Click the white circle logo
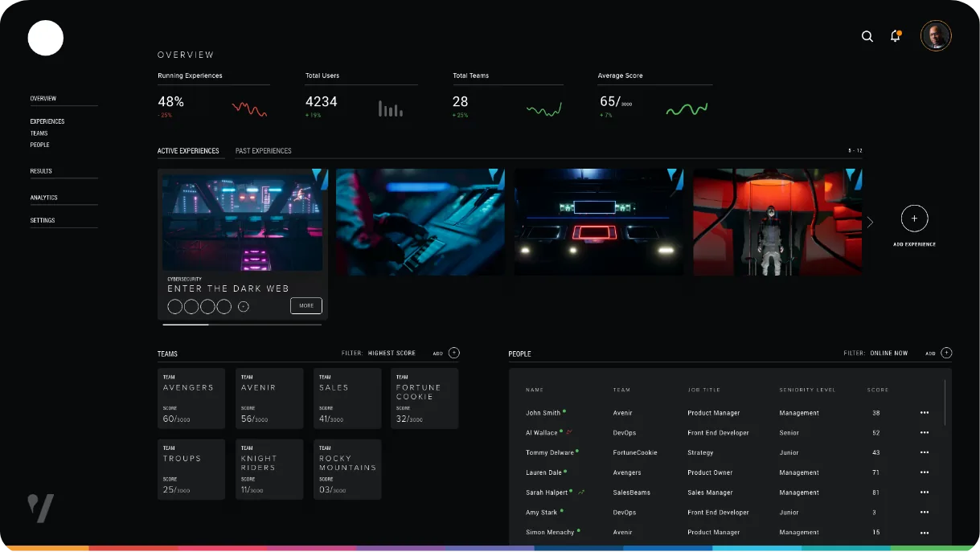This screenshot has width=980, height=556. 46,38
